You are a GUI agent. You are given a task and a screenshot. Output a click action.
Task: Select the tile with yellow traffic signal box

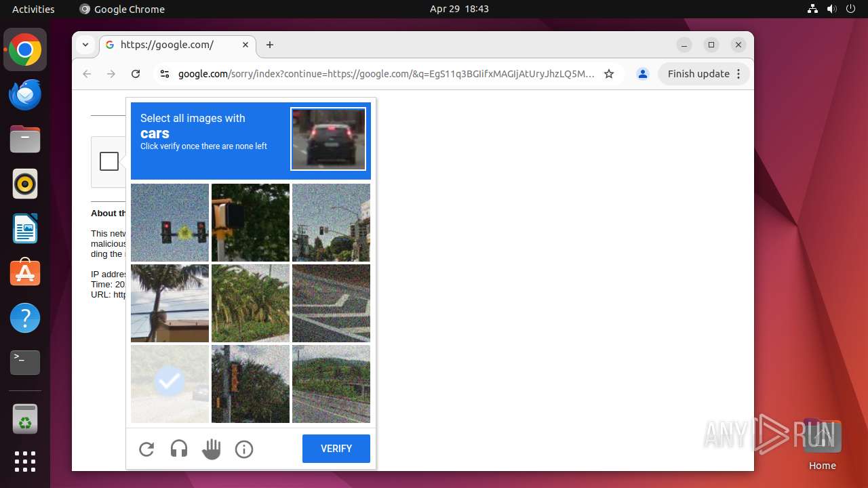click(250, 222)
